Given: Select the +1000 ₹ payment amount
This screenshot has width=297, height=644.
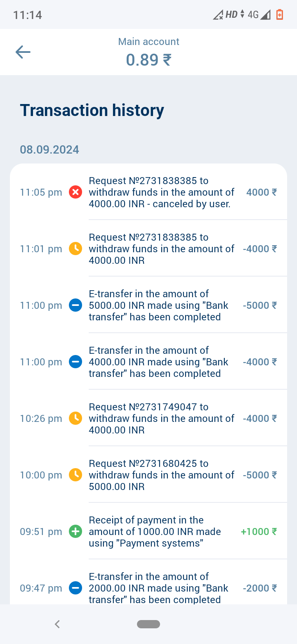Looking at the screenshot, I should 259,532.
